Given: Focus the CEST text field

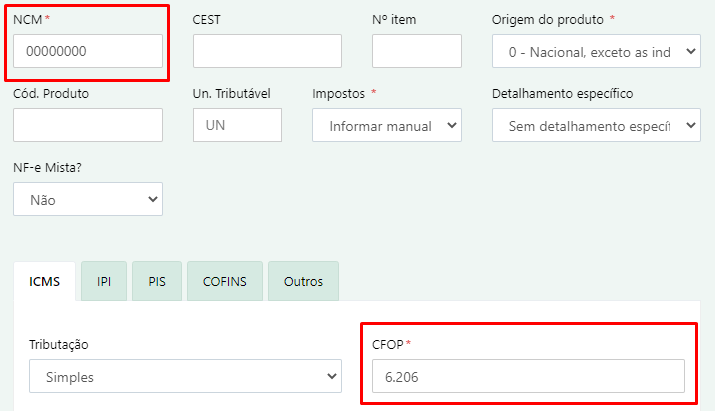Looking at the screenshot, I should tap(267, 51).
